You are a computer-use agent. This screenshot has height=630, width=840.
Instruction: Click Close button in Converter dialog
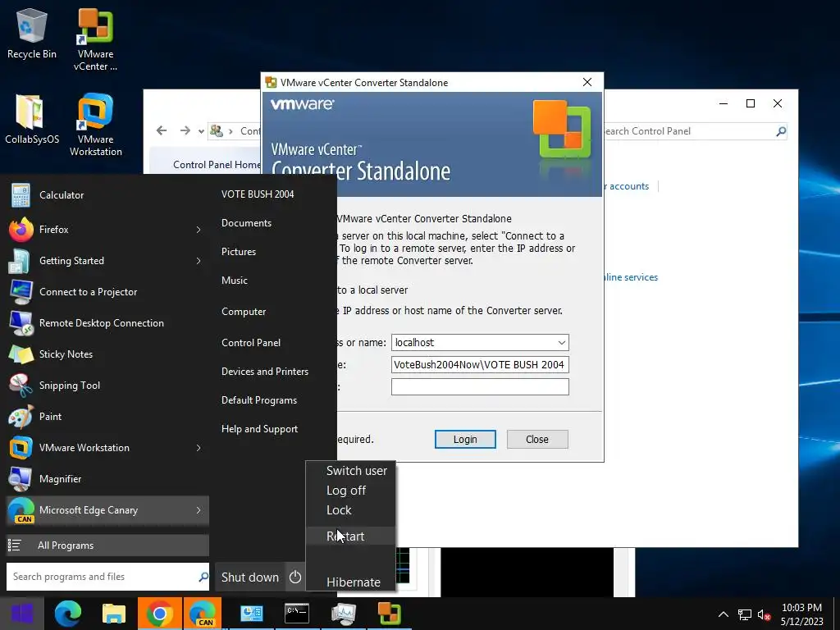537,440
